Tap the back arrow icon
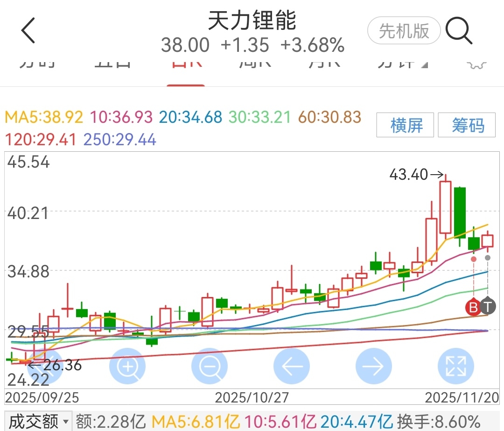The height and width of the screenshot is (431, 504). (x=28, y=30)
